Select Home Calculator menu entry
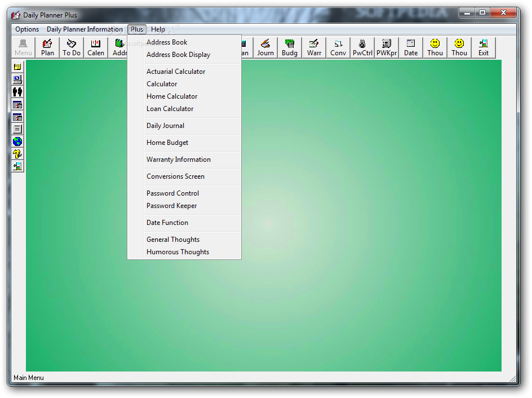Viewport: 532px width, 398px height. pos(184,96)
